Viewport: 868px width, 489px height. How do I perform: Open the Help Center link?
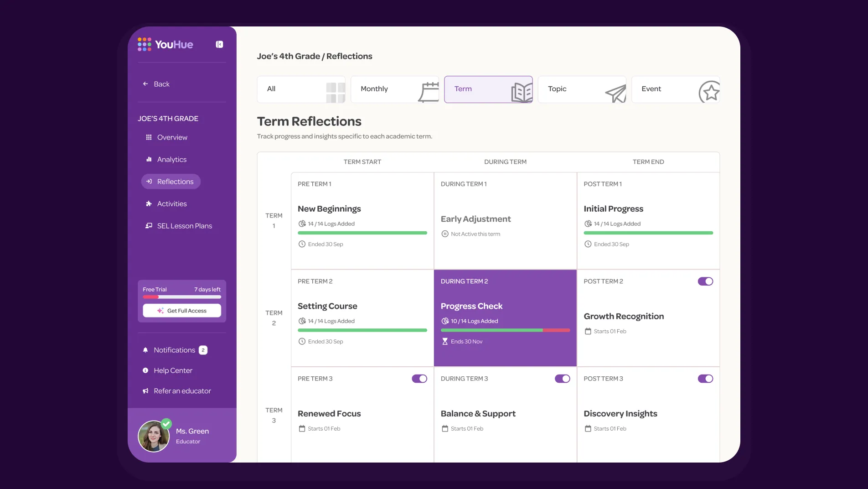(x=167, y=370)
